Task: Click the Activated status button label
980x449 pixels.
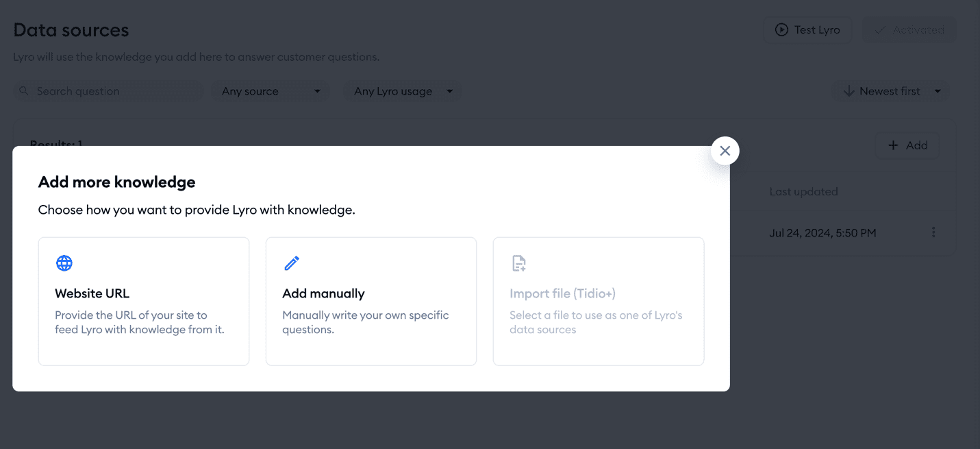Action: point(918,30)
